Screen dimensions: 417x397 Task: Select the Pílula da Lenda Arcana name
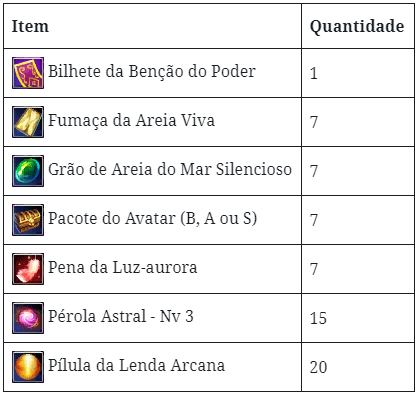136,365
